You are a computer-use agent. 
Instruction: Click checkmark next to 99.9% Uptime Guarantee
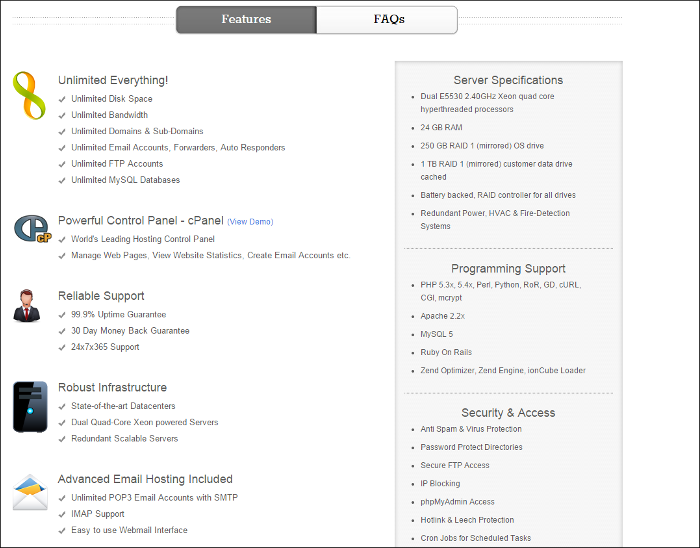[x=63, y=314]
